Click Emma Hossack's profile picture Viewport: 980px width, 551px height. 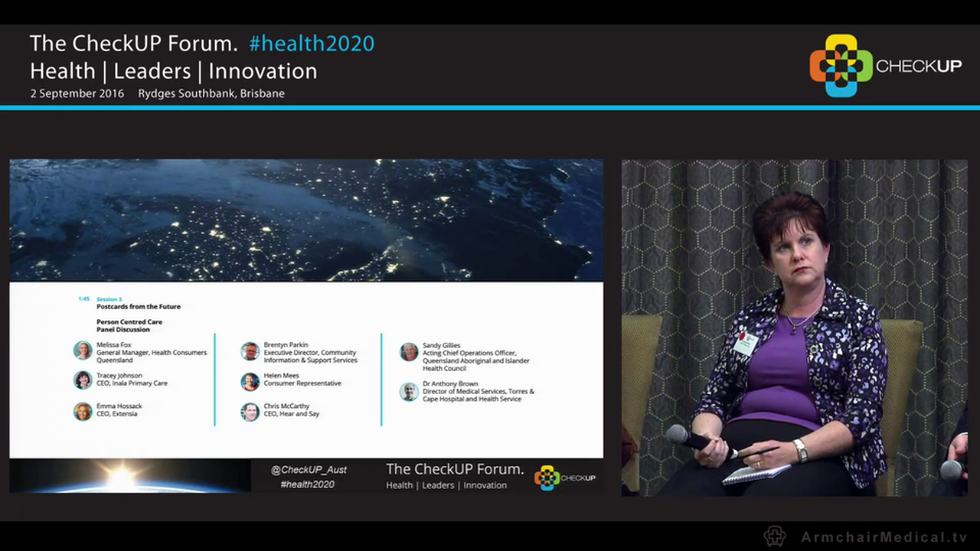coord(83,411)
